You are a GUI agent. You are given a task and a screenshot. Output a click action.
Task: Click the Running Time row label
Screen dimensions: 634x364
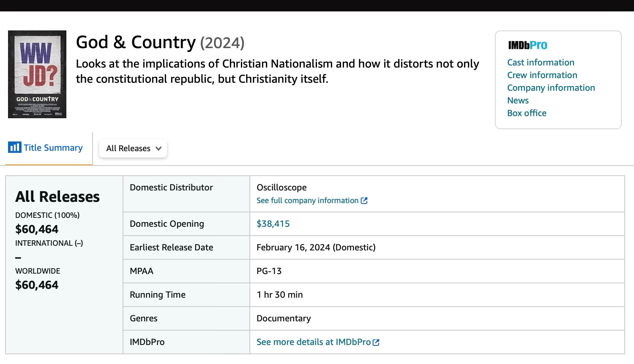158,295
